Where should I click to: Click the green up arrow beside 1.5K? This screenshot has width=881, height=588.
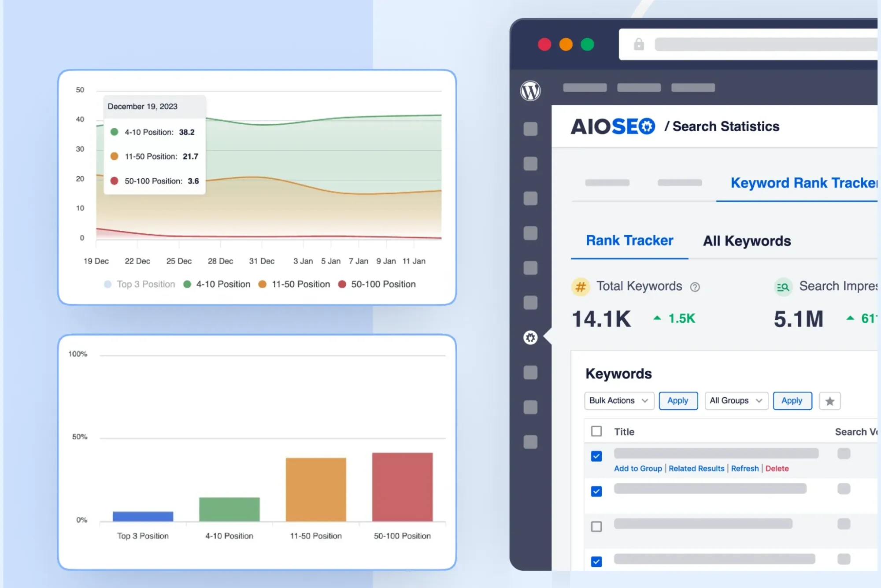(657, 318)
